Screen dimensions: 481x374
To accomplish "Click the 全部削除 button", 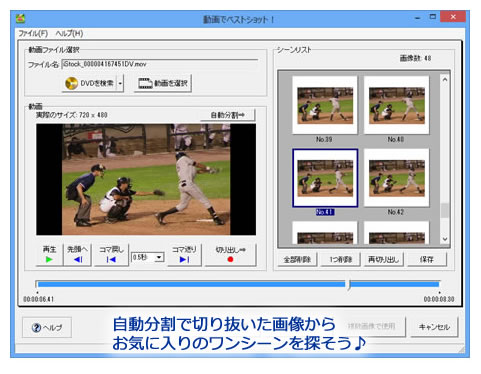I will coord(297,260).
